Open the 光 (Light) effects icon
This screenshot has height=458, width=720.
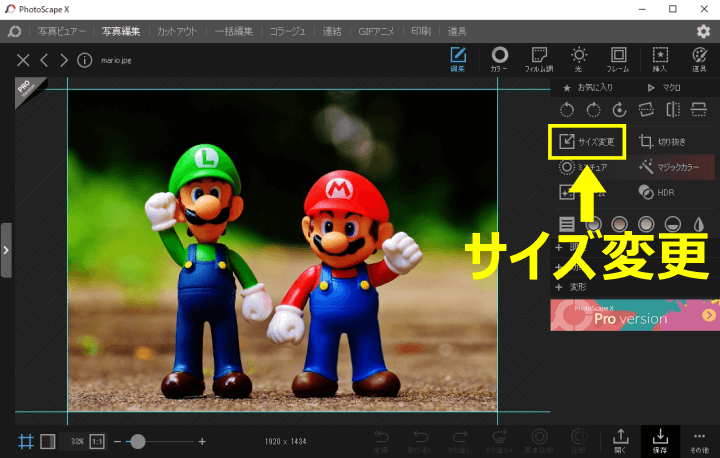pos(579,59)
